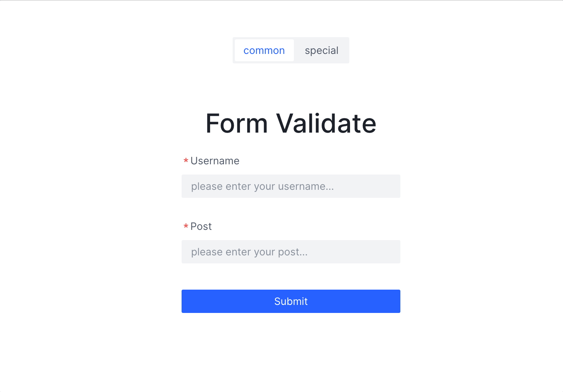The width and height of the screenshot is (563, 392).
Task: Submit the validation form
Action: tap(291, 301)
